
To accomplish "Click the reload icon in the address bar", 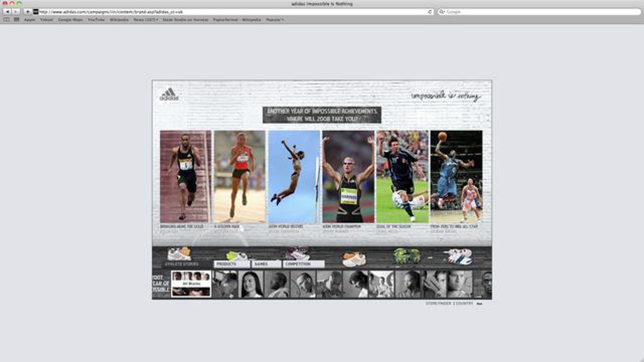I will coord(430,12).
